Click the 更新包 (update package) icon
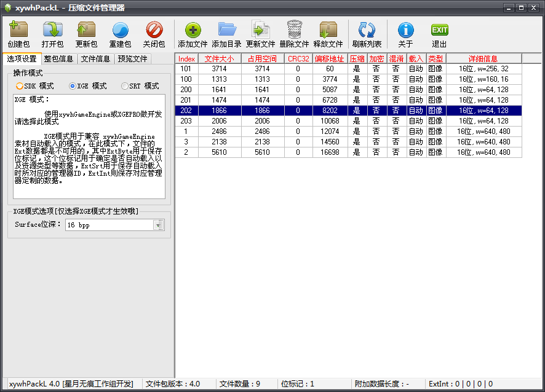 [x=86, y=34]
